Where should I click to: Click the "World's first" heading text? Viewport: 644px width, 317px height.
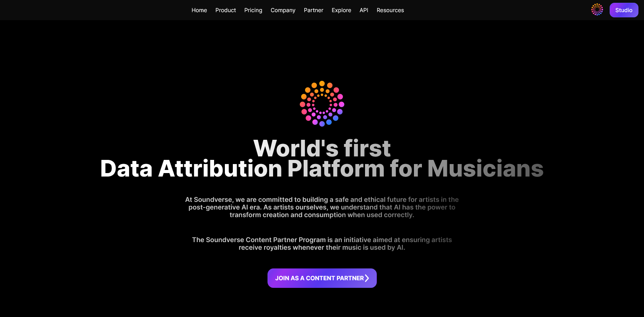click(322, 148)
